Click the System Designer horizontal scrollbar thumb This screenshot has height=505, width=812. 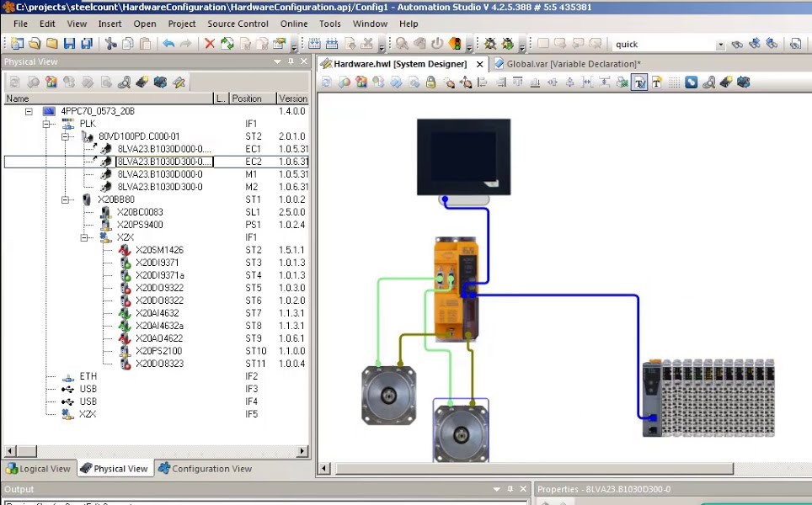[534, 469]
